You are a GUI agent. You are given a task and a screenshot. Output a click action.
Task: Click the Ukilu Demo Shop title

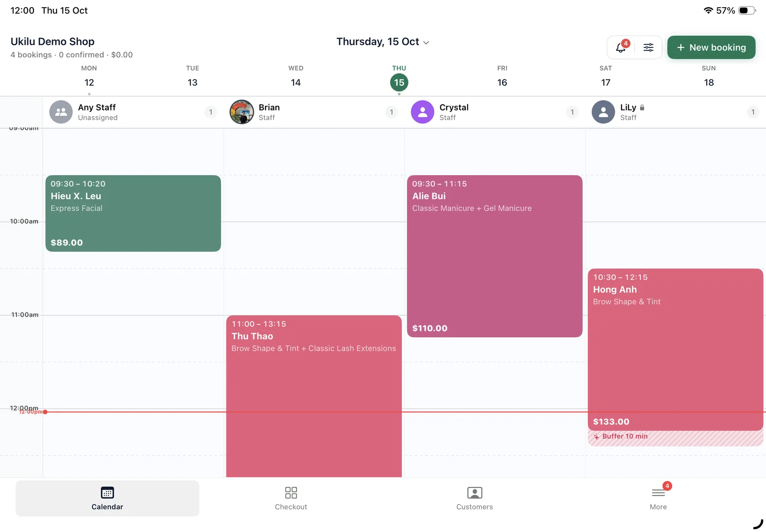tap(53, 42)
